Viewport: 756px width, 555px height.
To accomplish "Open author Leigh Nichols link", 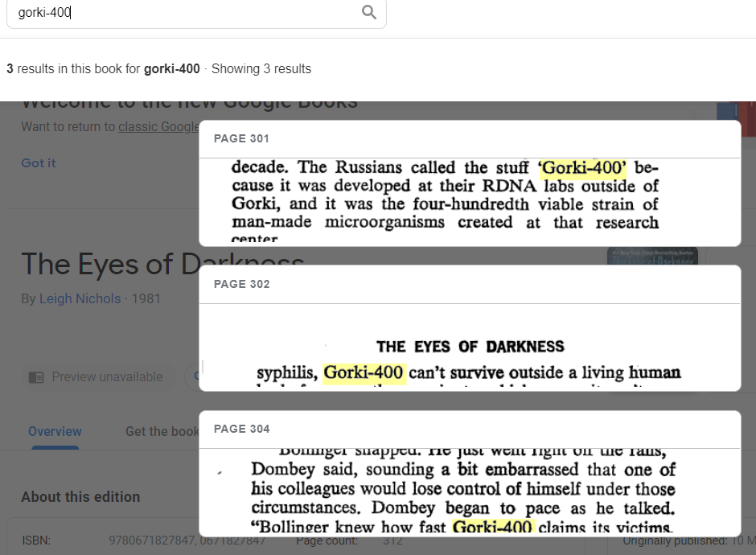I will click(x=80, y=298).
